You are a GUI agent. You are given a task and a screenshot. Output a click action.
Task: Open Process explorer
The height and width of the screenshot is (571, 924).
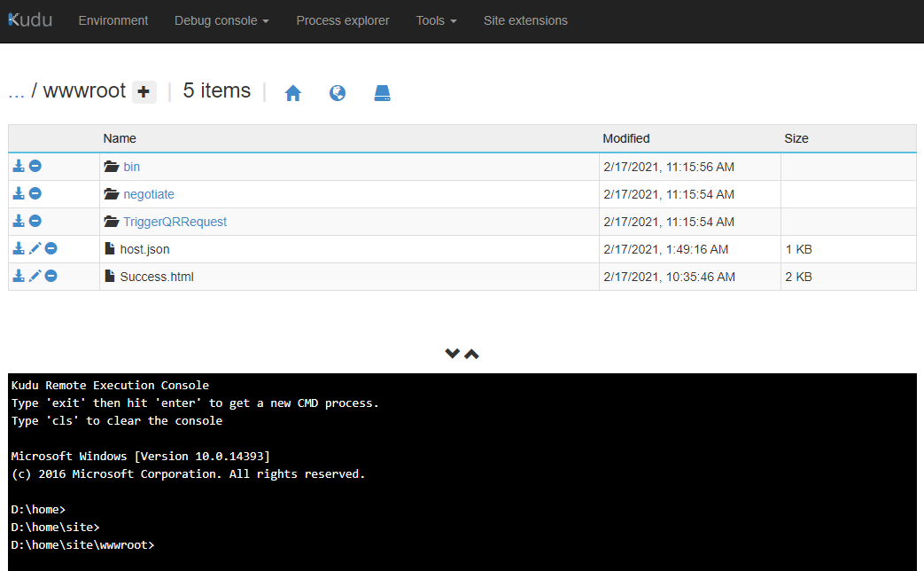(x=343, y=20)
